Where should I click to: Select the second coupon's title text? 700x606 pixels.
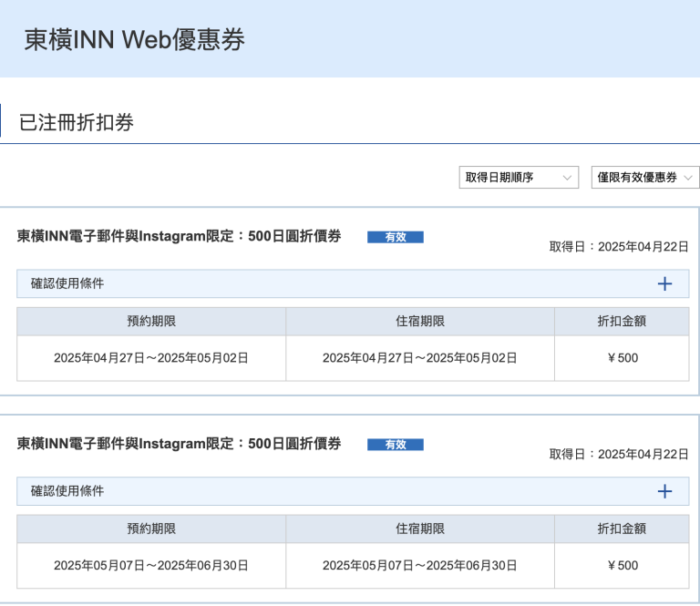[179, 444]
